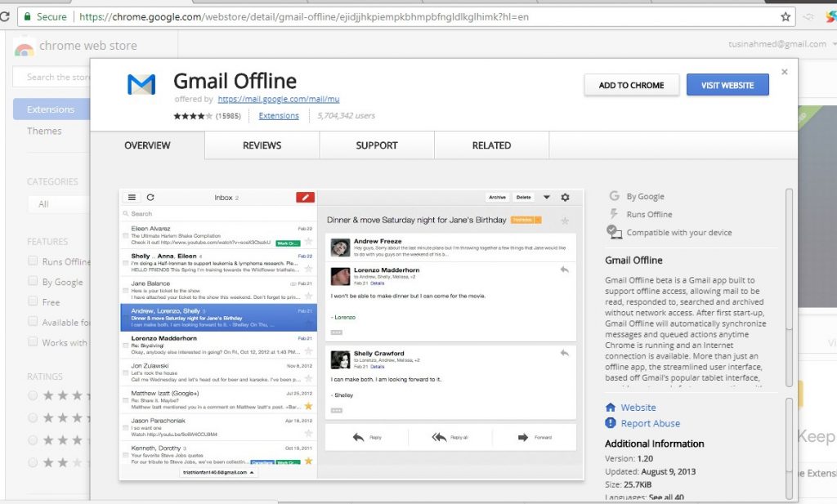Screen dimensions: 837x504
Task: Click the Gmail Offline envelope logo icon
Action: pyautogui.click(x=141, y=85)
